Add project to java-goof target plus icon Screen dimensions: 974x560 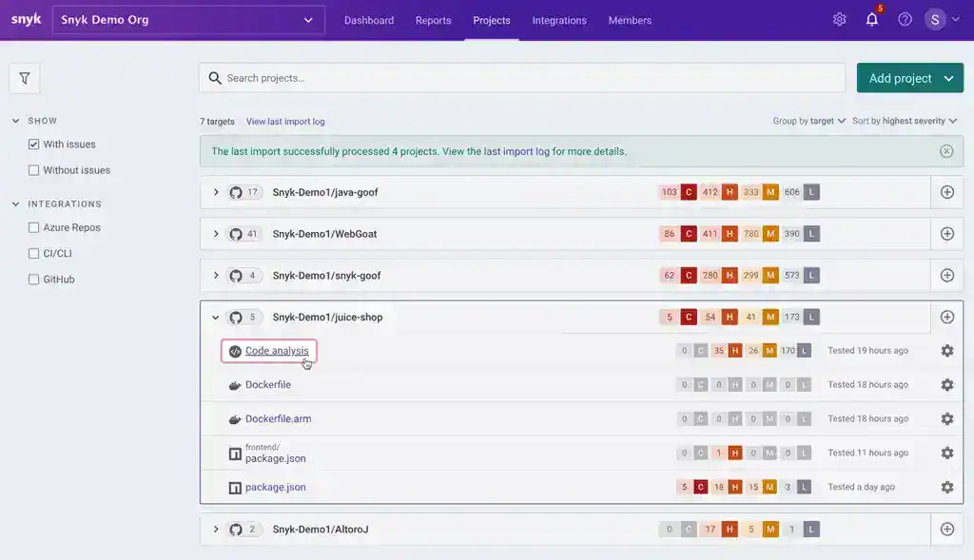click(946, 192)
